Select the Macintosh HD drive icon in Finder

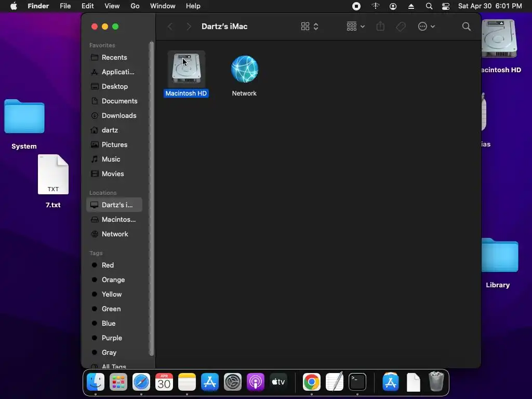pyautogui.click(x=187, y=69)
